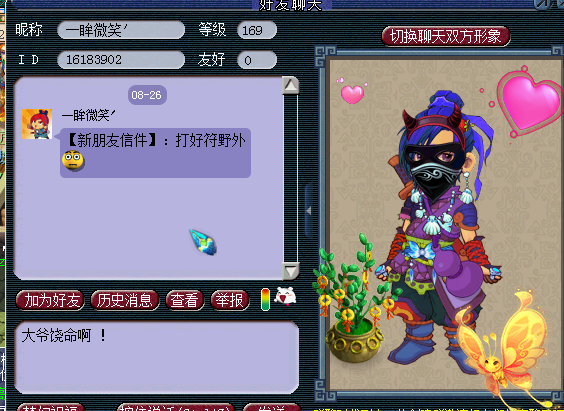Click the yellow stare emoji in message
The image size is (564, 411).
(73, 160)
